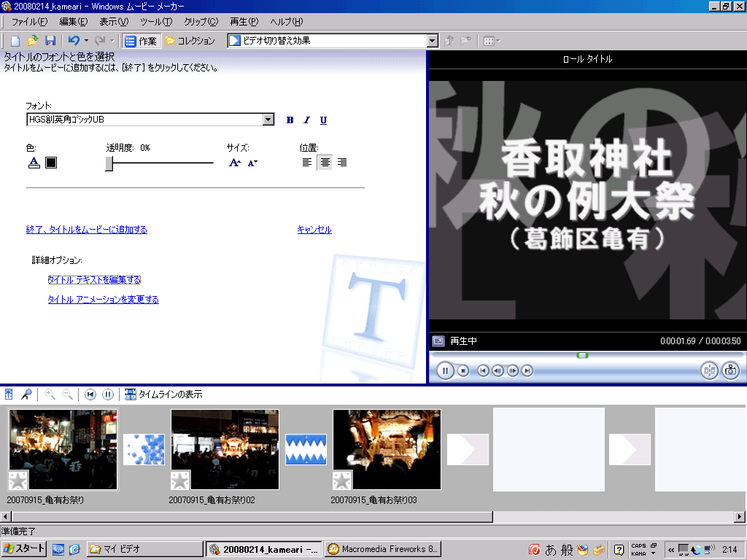Image resolution: width=747 pixels, height=560 pixels.
Task: Click the decrease text size icon
Action: coord(252,163)
